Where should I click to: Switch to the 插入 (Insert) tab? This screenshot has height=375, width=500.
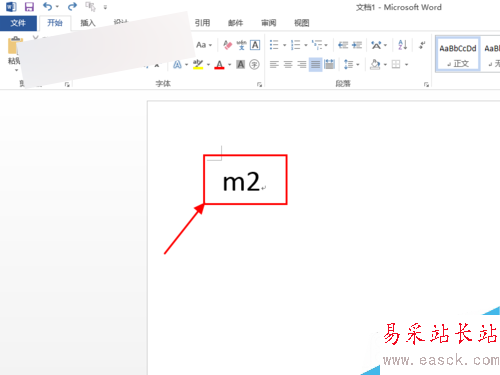coord(88,23)
